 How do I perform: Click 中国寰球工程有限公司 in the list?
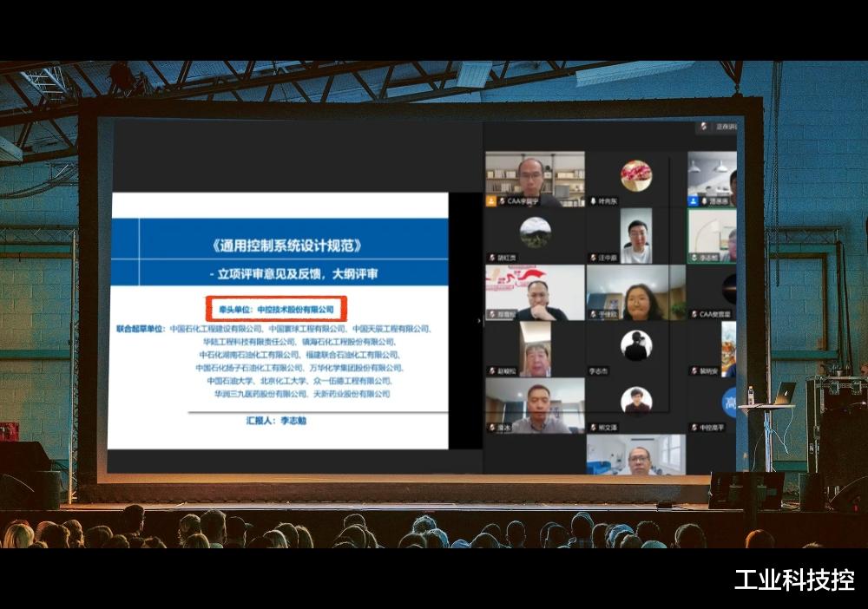click(307, 329)
